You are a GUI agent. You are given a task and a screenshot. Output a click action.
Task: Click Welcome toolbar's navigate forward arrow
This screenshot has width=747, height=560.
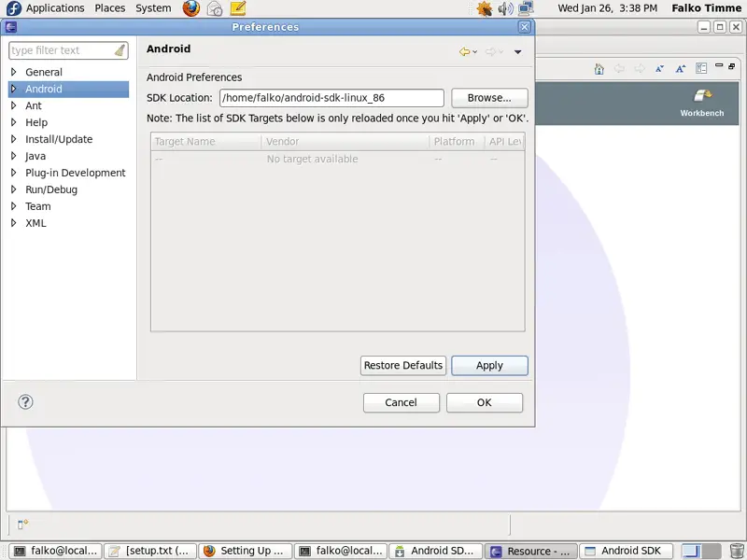[x=640, y=68]
